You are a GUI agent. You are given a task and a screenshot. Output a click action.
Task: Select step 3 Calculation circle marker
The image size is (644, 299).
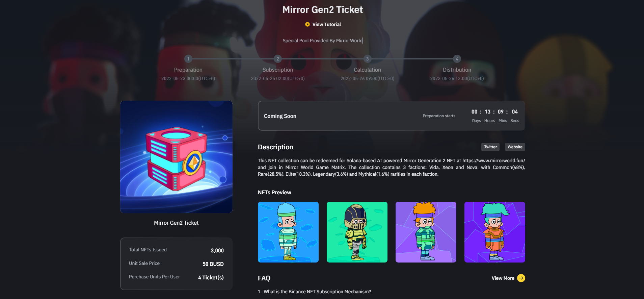pyautogui.click(x=368, y=59)
